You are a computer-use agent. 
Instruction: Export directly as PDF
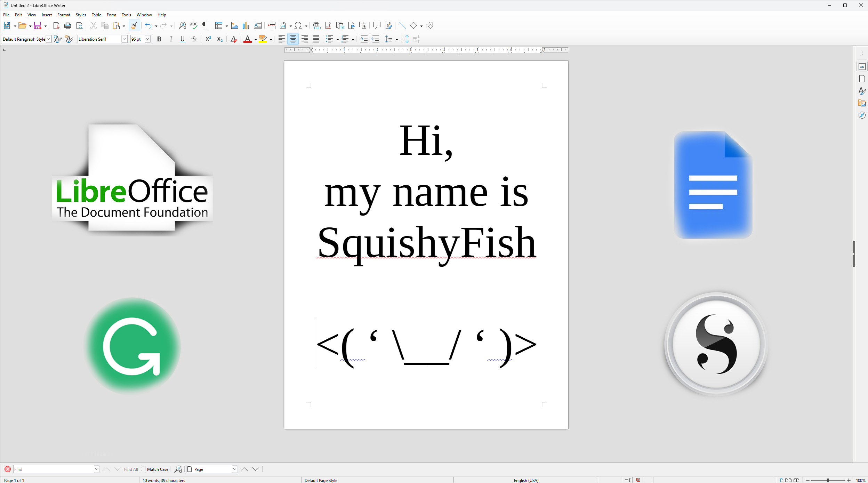(56, 25)
